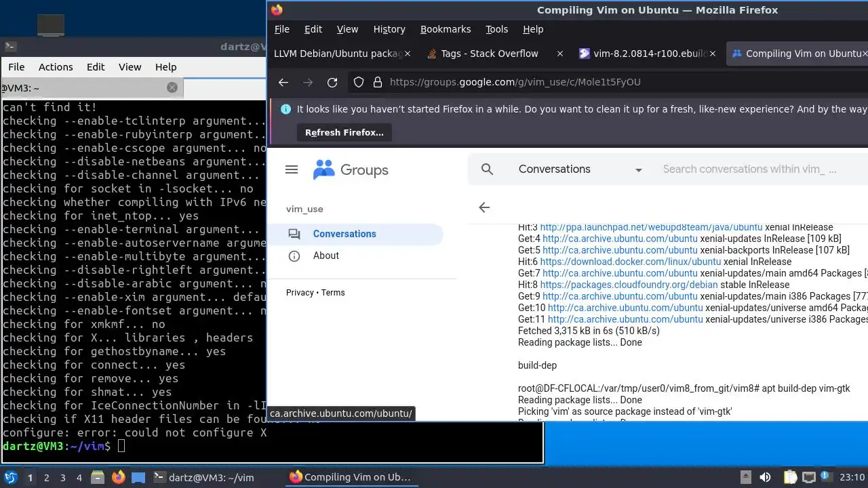Open the packages.cloudfoundry.org/debian link
868x488 pixels.
[x=629, y=285]
